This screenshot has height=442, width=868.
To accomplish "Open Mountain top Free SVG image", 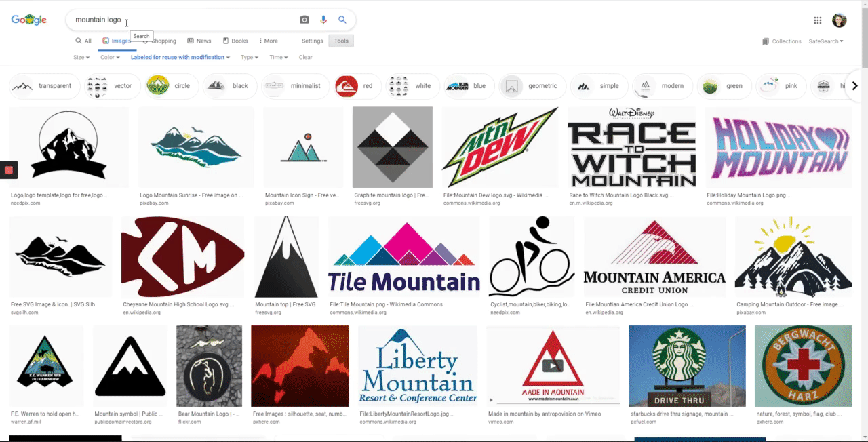I will pyautogui.click(x=286, y=257).
